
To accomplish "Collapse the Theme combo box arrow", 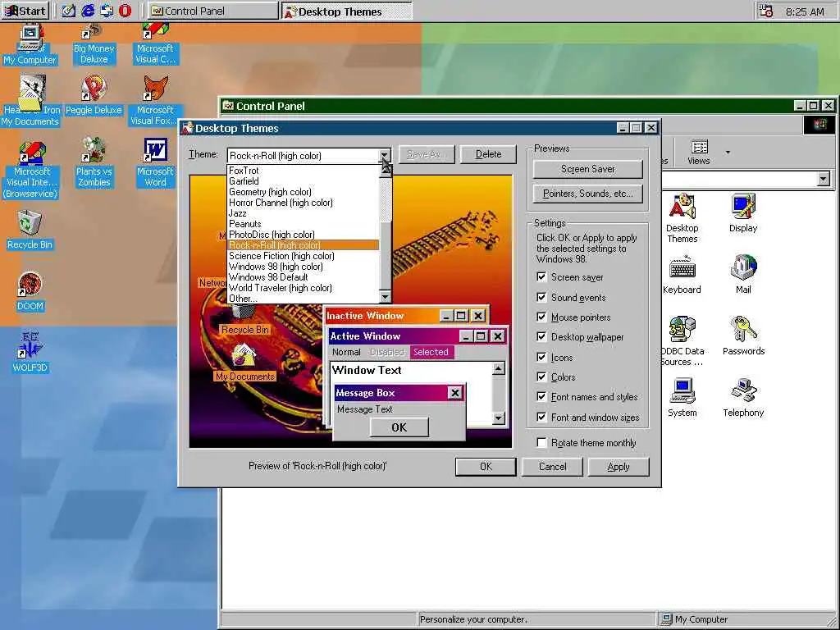I will [x=385, y=155].
